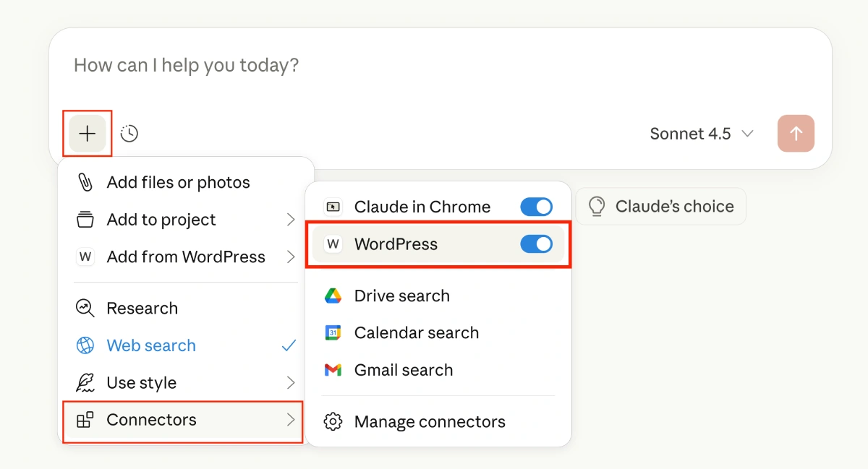868x469 pixels.
Task: Expand the Connectors chevron arrow
Action: (290, 420)
